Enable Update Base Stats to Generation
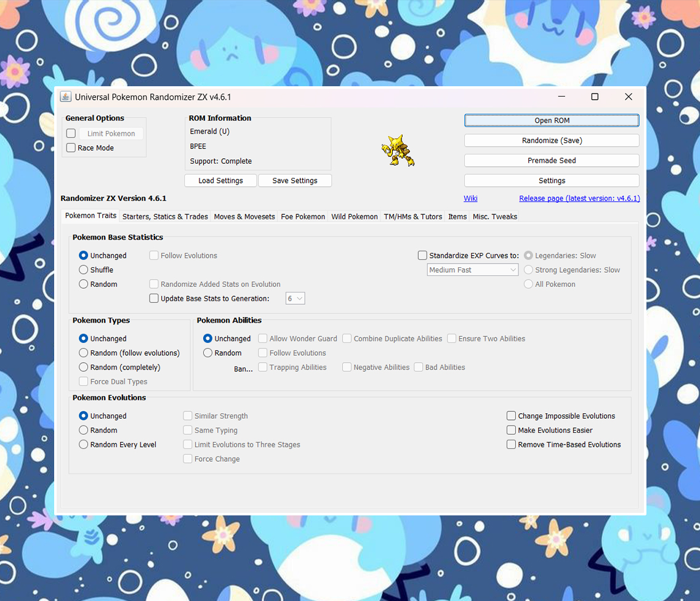The height and width of the screenshot is (601, 700). coord(154,298)
